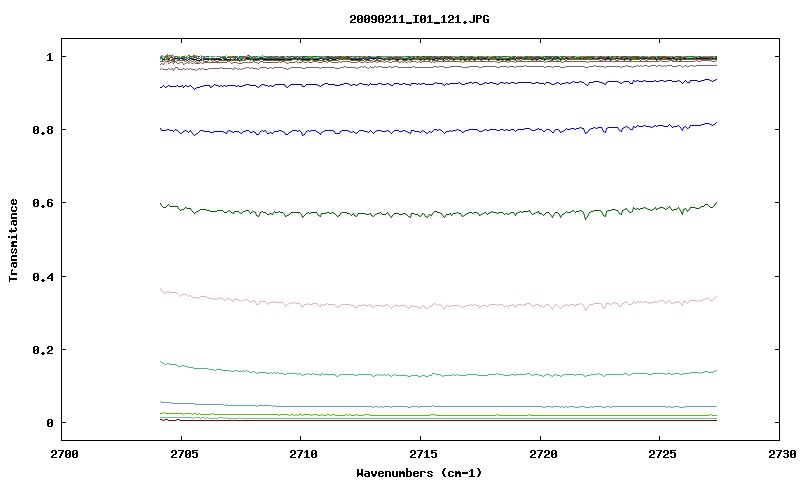The height and width of the screenshot is (480, 800).
Task: Click the x-axis tick label 2725
Action: click(x=662, y=454)
